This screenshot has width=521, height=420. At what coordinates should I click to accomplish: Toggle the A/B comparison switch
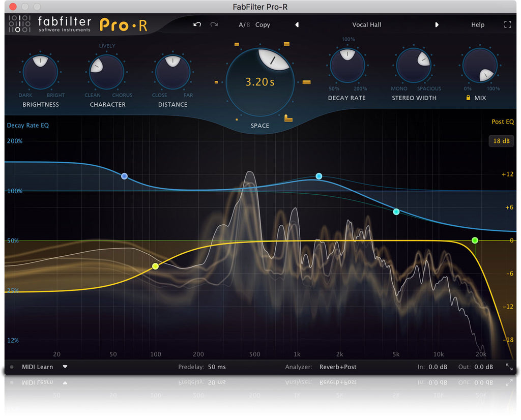click(244, 25)
